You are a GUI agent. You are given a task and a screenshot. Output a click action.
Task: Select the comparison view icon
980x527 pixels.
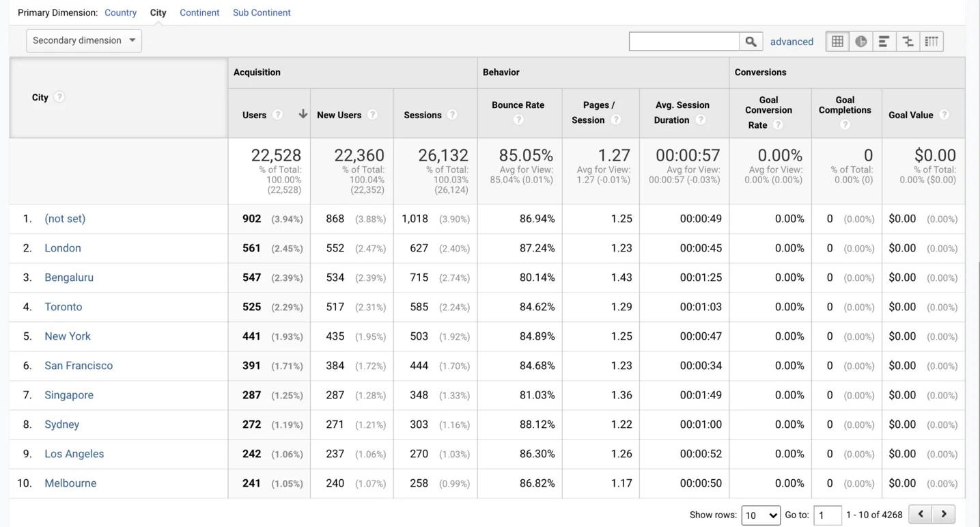pyautogui.click(x=908, y=42)
